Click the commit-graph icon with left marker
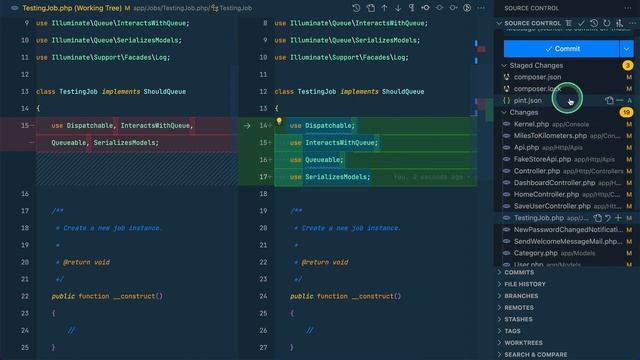 click(x=425, y=8)
